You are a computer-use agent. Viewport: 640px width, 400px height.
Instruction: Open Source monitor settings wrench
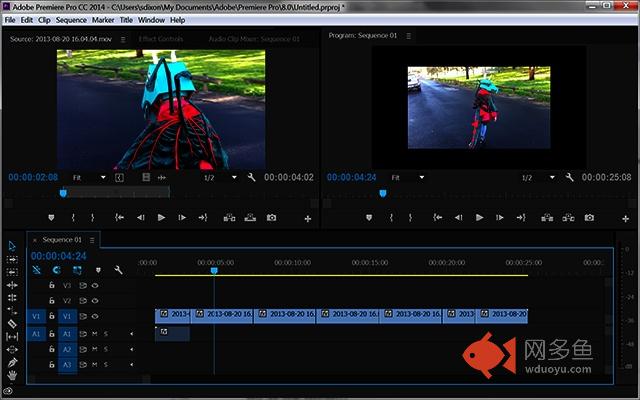[251, 177]
